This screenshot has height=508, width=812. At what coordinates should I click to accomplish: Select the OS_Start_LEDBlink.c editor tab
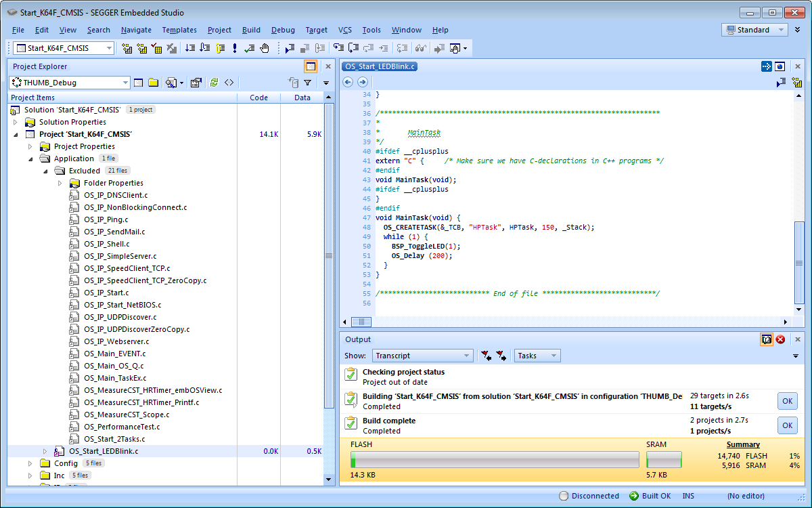(380, 66)
